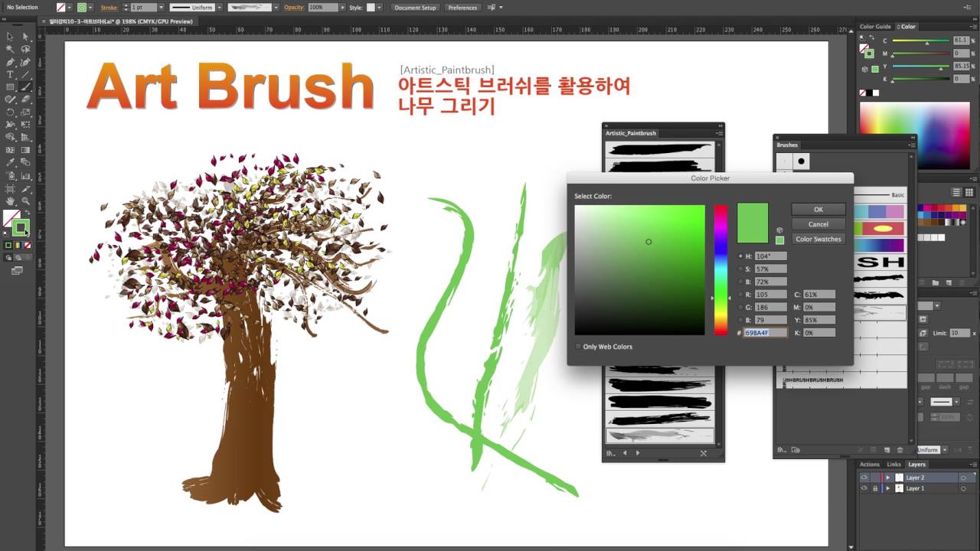The image size is (980, 551).
Task: Select the Pen tool
Action: (10, 62)
